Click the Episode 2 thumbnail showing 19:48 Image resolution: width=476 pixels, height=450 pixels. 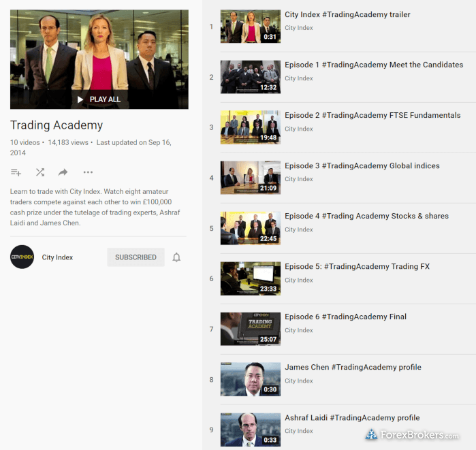(x=251, y=127)
